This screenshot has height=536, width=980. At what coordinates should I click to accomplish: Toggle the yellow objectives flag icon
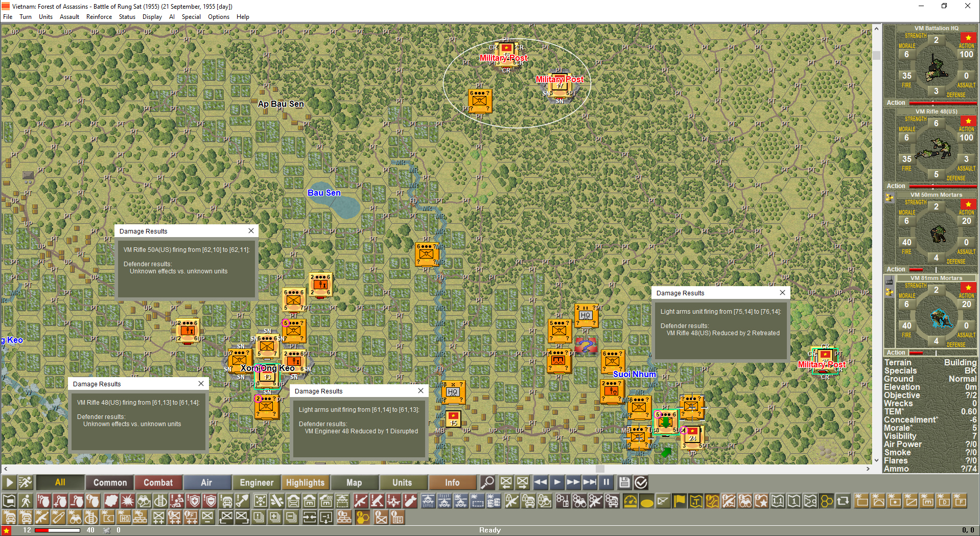(x=680, y=501)
